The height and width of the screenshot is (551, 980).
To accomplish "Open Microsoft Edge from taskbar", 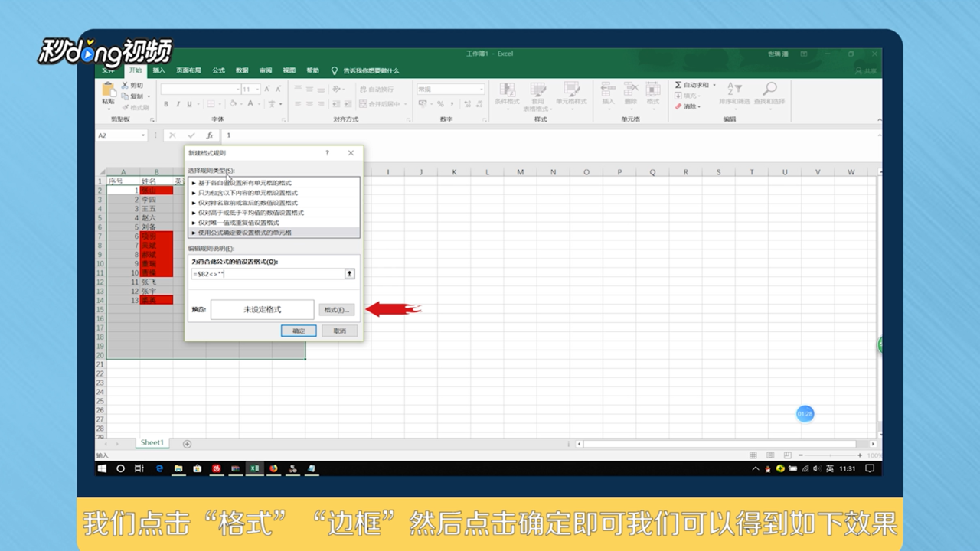I will (159, 468).
